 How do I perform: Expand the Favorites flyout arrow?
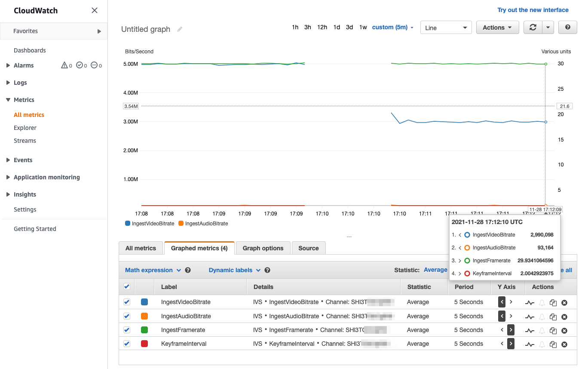tap(99, 31)
